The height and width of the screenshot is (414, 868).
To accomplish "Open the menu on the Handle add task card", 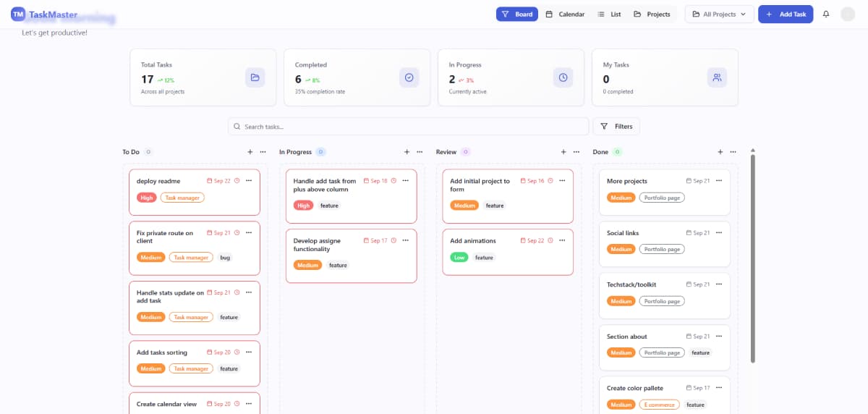I will [x=406, y=181].
